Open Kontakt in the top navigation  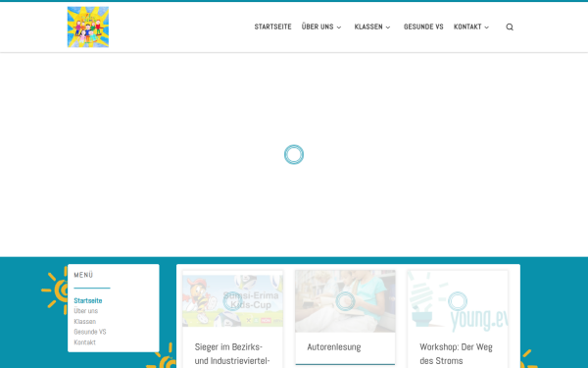(467, 27)
